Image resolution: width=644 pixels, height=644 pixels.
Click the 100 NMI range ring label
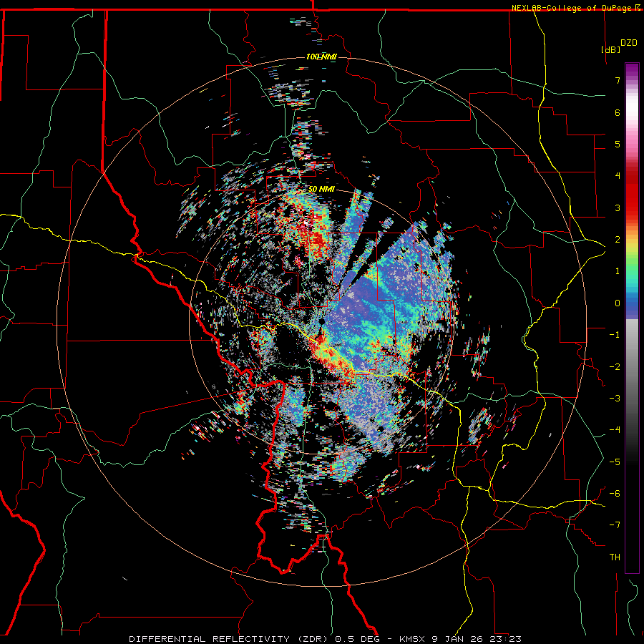click(x=321, y=57)
